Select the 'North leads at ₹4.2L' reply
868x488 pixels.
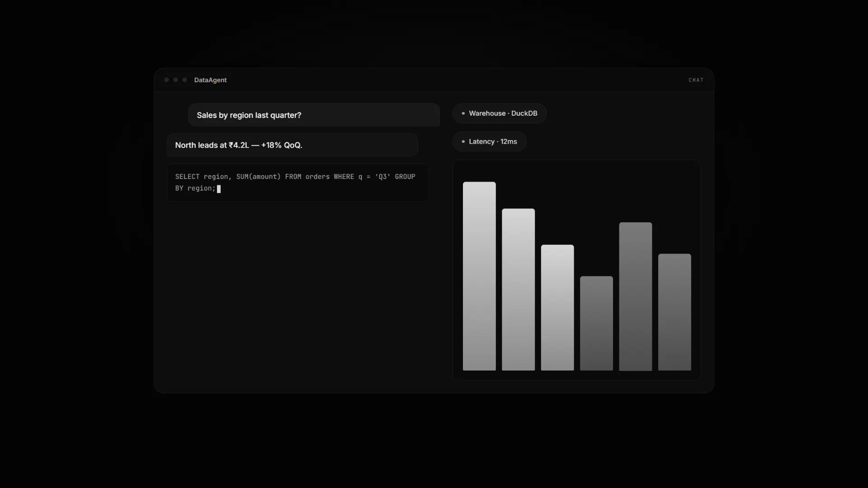click(x=292, y=145)
